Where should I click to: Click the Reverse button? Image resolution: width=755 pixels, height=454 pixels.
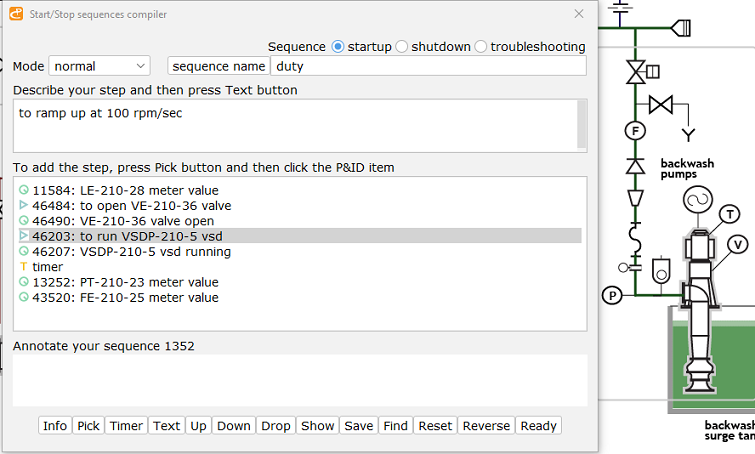click(x=486, y=426)
